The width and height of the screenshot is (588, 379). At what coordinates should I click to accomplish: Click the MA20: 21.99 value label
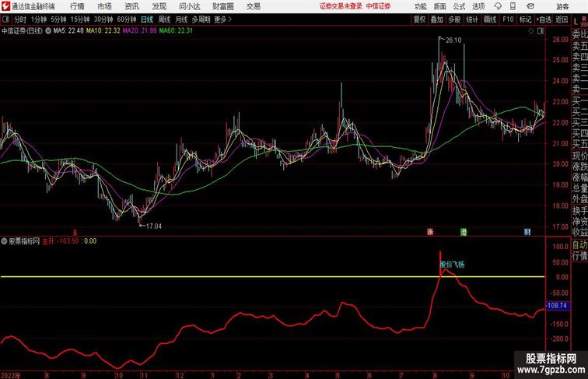click(139, 31)
